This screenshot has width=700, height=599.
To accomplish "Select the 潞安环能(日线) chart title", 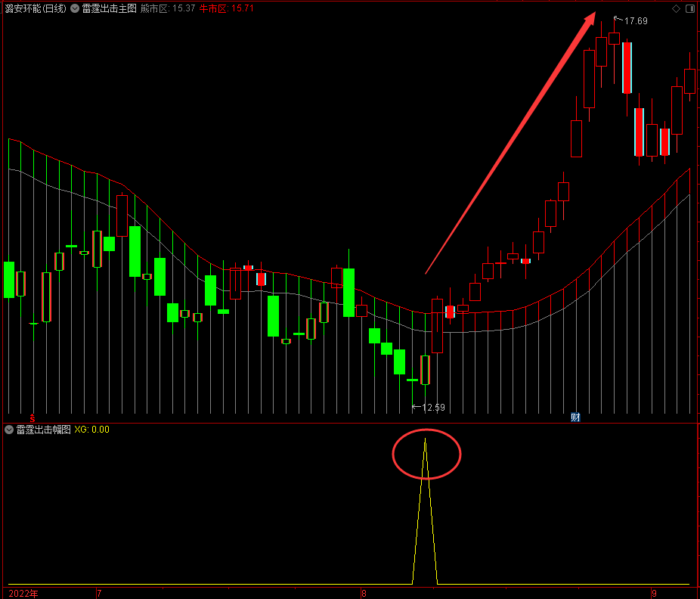I will pyautogui.click(x=36, y=8).
